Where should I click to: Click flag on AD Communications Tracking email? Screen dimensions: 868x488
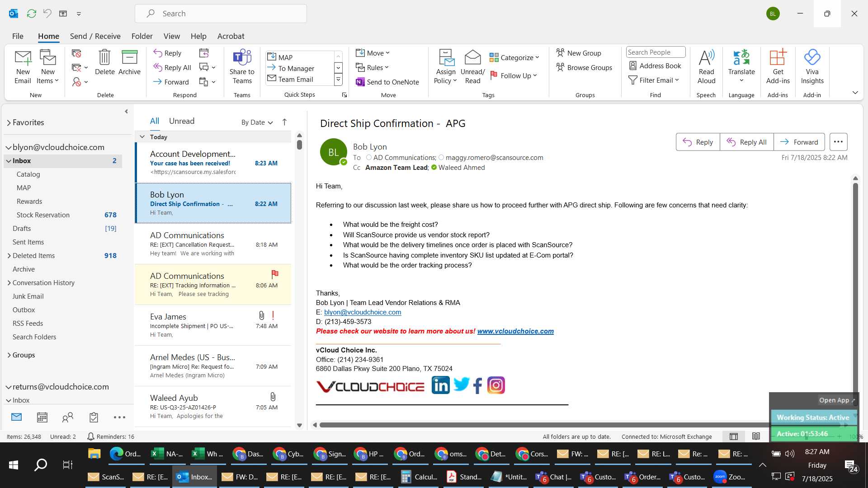point(274,274)
